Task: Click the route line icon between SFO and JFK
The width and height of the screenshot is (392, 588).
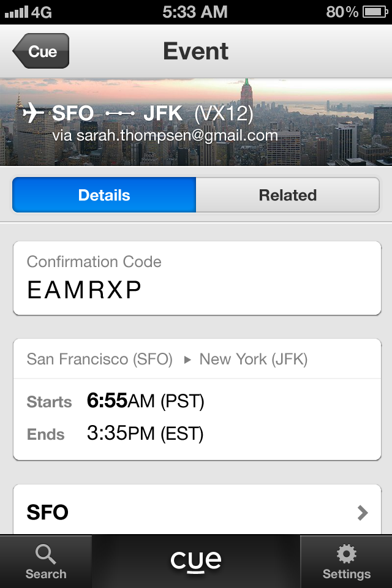Action: coord(120,114)
